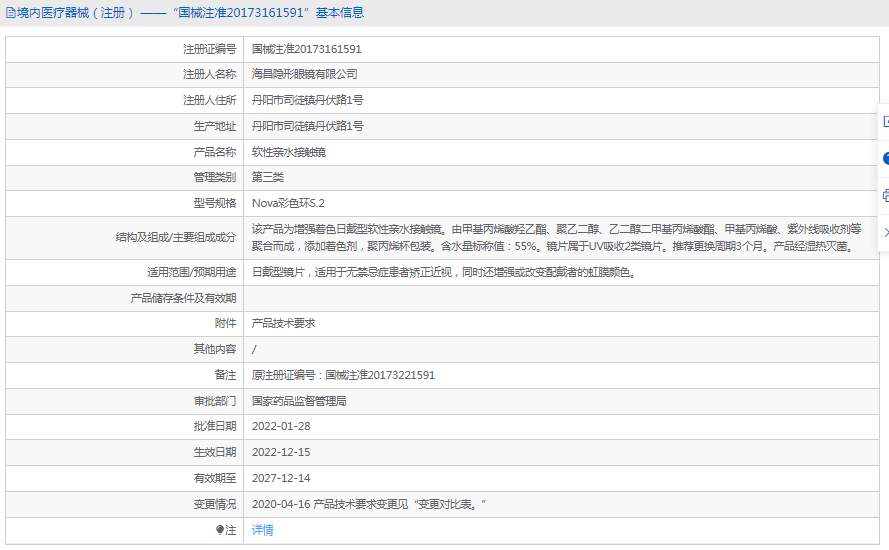The width and height of the screenshot is (889, 550).
Task: Click the printer icon on the right sidebar
Action: click(x=885, y=195)
